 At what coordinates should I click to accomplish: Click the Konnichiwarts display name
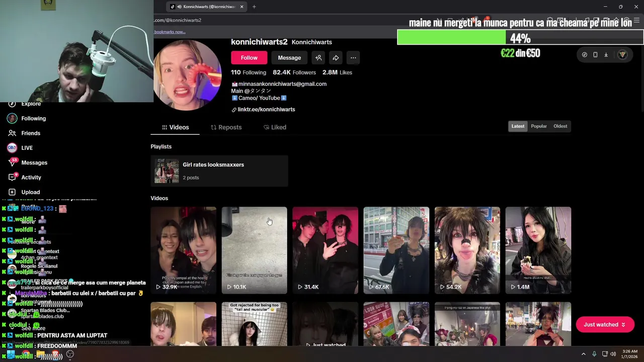click(x=311, y=42)
